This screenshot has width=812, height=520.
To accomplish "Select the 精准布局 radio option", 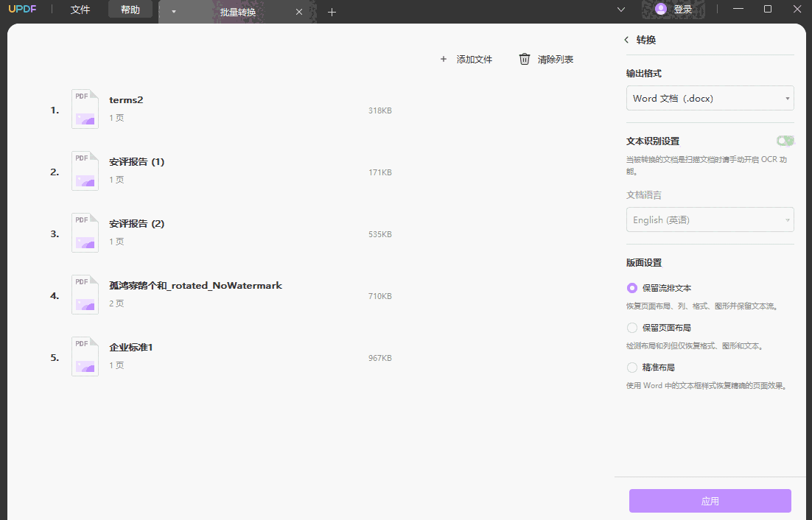I will pos(631,367).
